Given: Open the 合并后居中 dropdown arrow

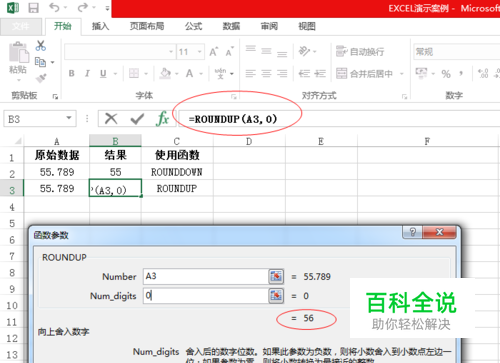Looking at the screenshot, I should tap(402, 74).
